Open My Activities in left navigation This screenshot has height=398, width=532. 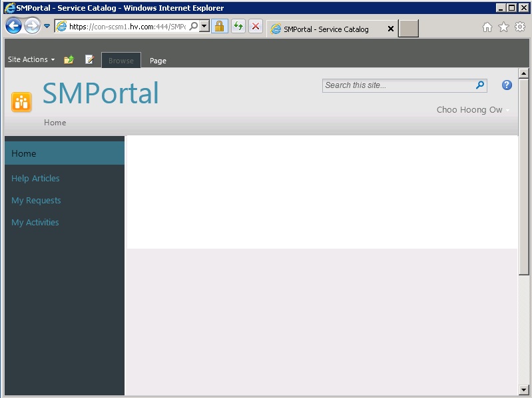(x=35, y=223)
